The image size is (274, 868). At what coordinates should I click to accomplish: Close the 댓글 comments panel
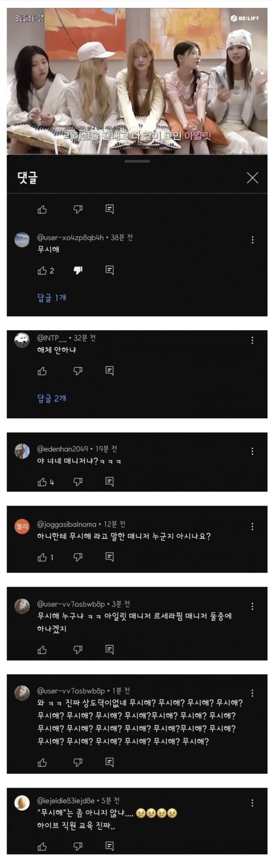[x=252, y=178]
